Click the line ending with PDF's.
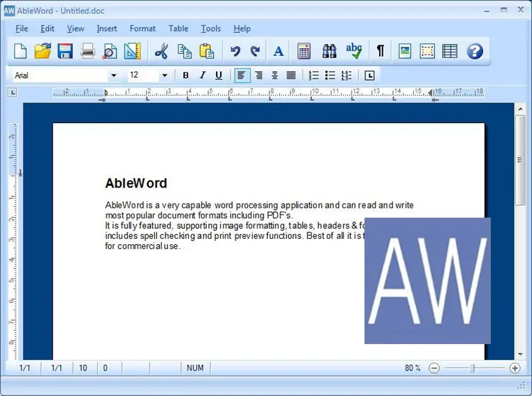 (199, 216)
